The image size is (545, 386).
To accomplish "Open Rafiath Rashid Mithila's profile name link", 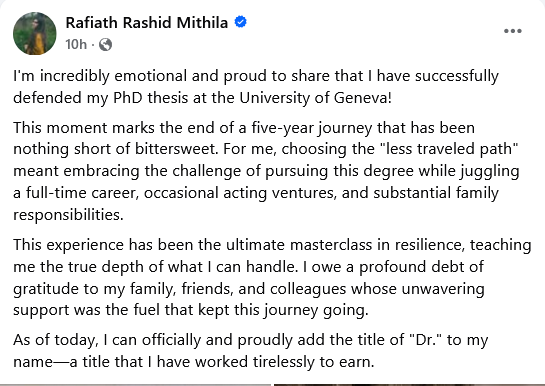I will (147, 23).
